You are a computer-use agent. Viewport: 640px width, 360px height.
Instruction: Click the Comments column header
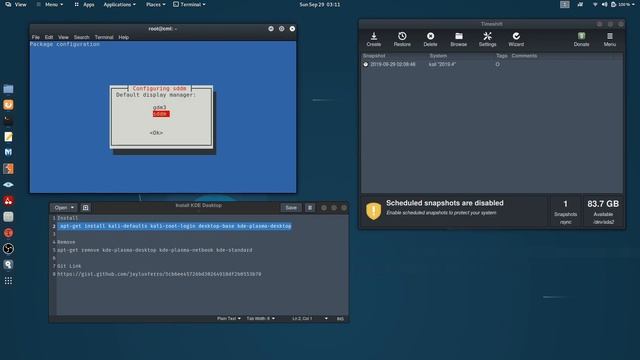(524, 56)
